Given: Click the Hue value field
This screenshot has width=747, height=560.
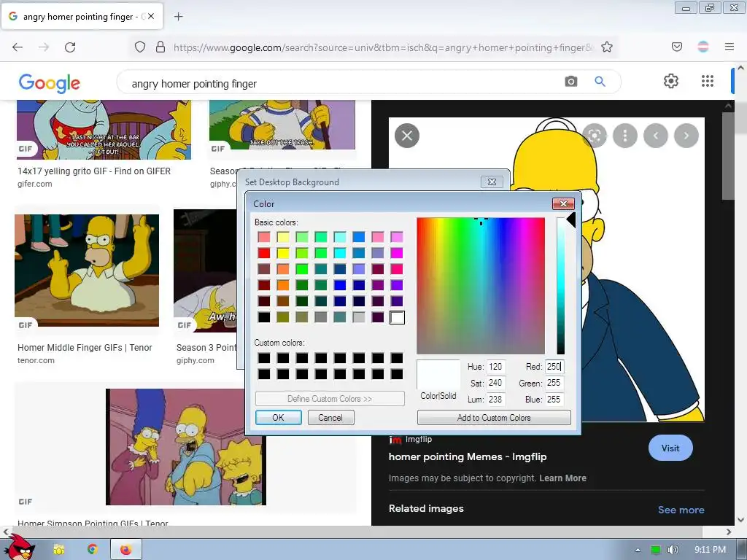Looking at the screenshot, I should click(x=495, y=367).
